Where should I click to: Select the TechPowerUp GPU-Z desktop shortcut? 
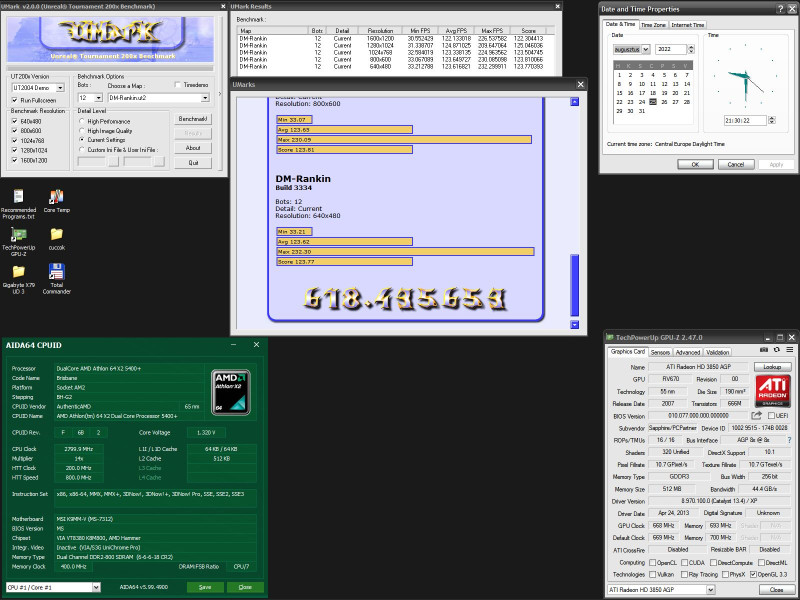18,242
